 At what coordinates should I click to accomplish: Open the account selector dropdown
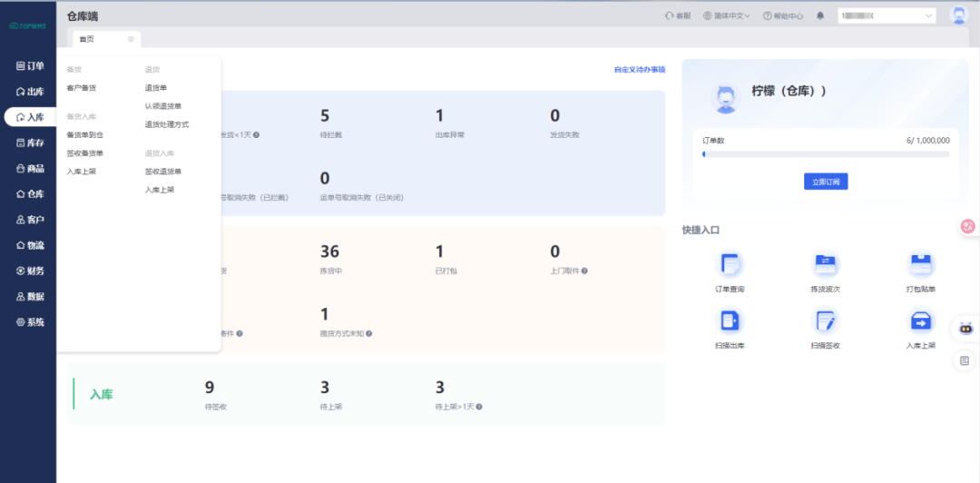[887, 15]
